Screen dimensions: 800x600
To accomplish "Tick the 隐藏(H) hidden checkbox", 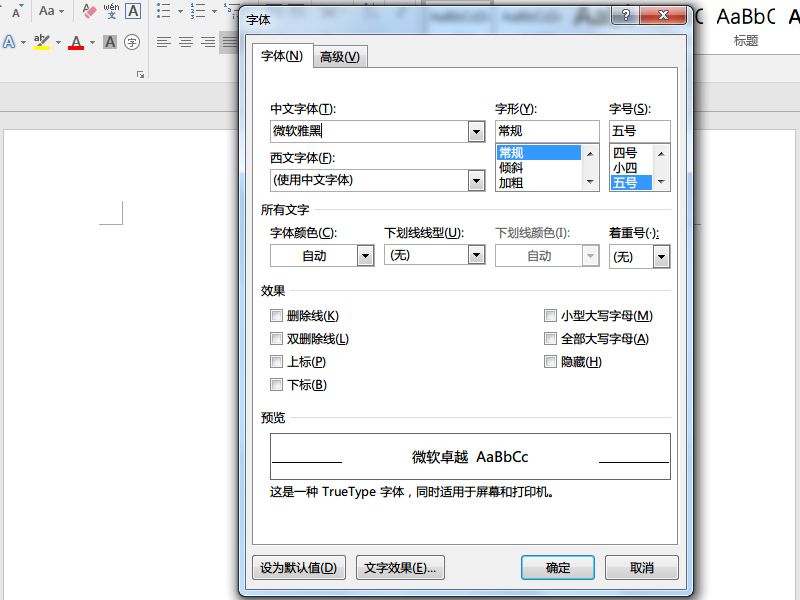I will point(550,362).
